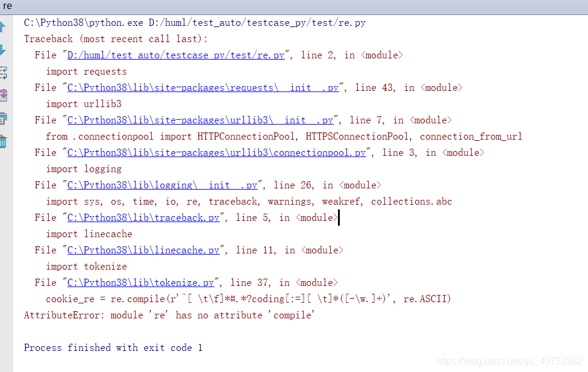Select the 're' run tab
Image resolution: width=588 pixels, height=372 pixels.
7,6
